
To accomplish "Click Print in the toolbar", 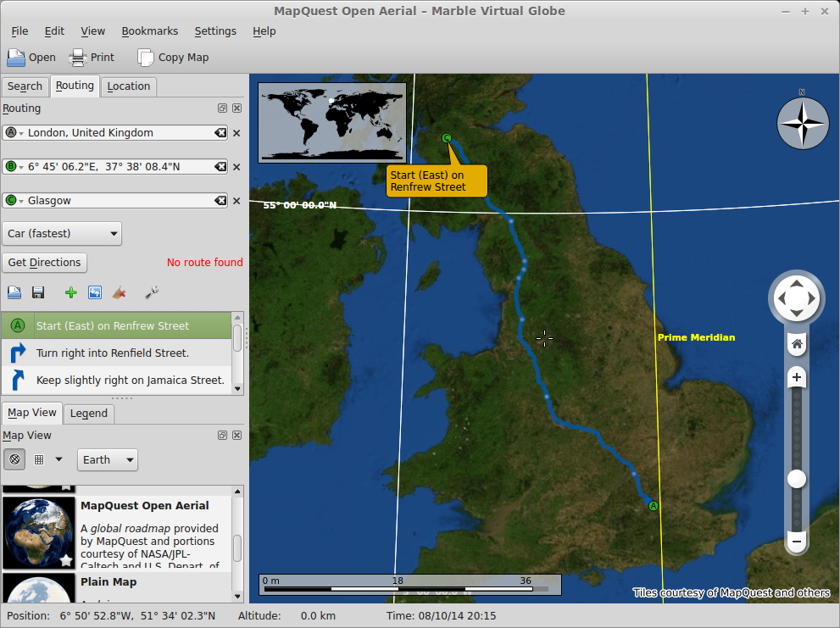I will [92, 58].
